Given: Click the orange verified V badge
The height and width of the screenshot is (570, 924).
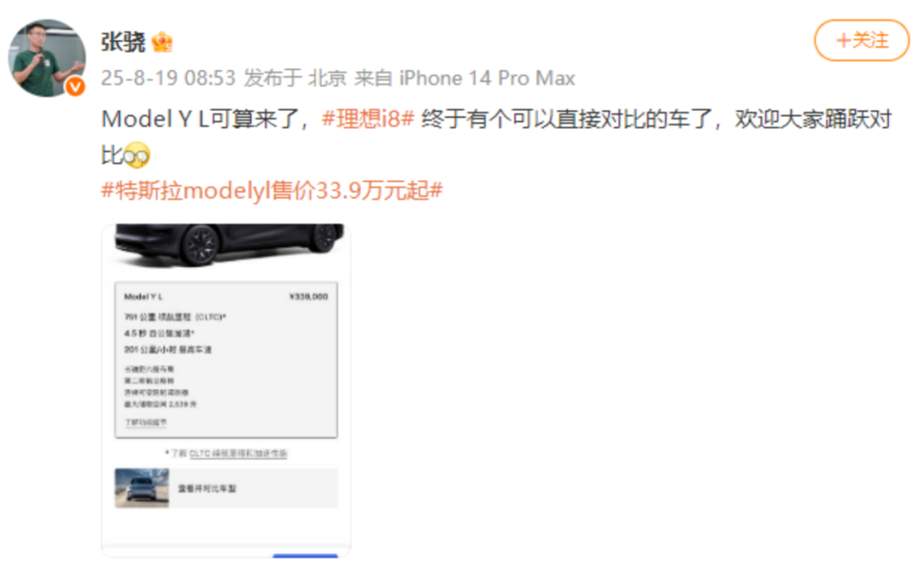Looking at the screenshot, I should click(x=74, y=87).
